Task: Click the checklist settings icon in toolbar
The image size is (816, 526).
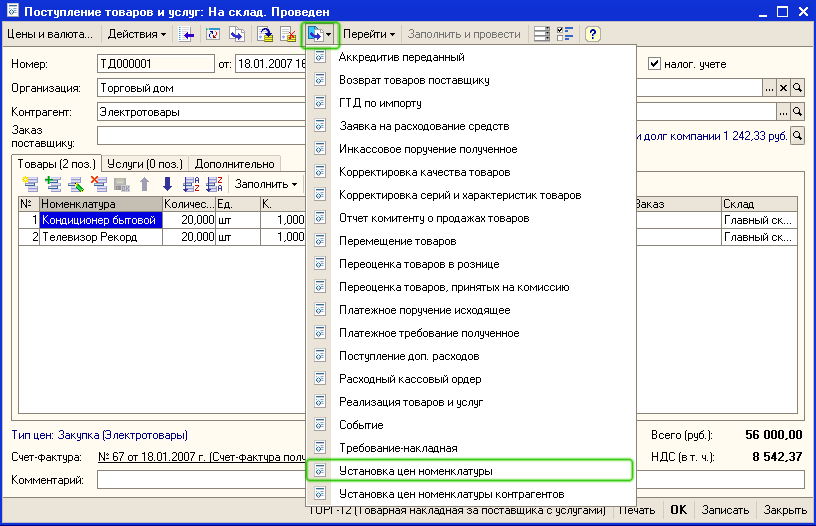Action: click(565, 34)
